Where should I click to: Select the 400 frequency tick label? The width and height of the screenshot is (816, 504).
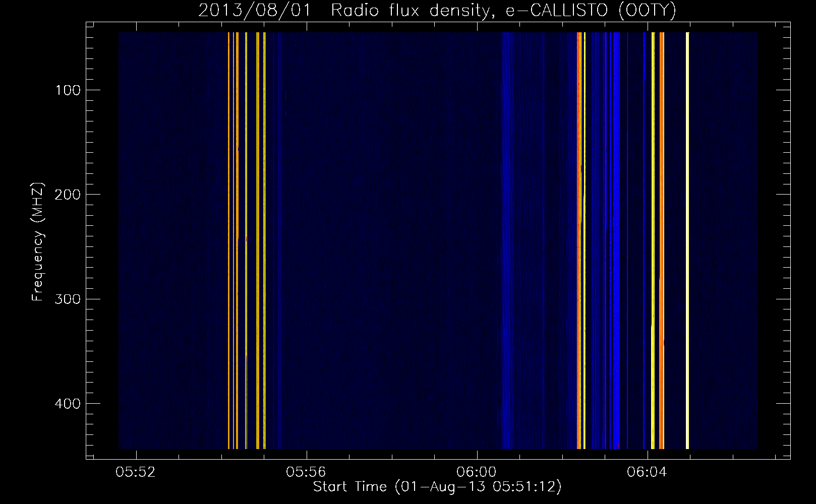coord(68,404)
